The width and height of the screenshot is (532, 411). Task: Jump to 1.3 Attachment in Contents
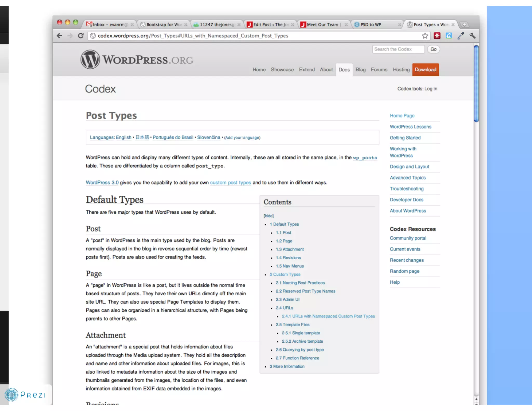coord(290,249)
